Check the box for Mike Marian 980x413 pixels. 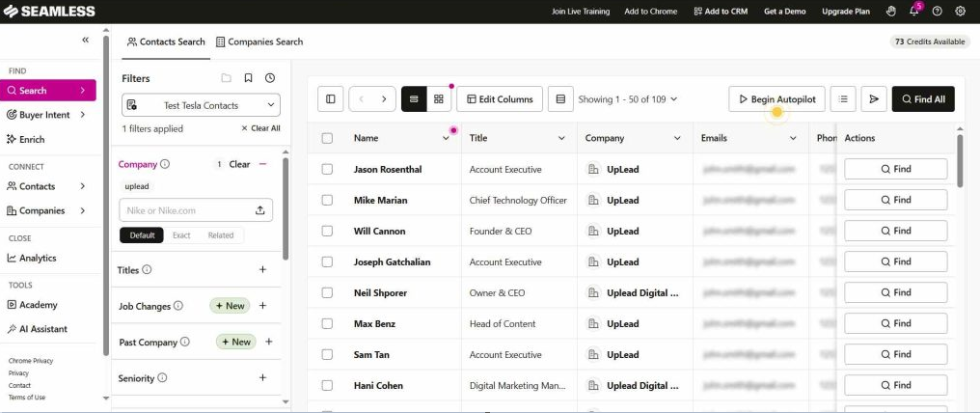(x=327, y=200)
